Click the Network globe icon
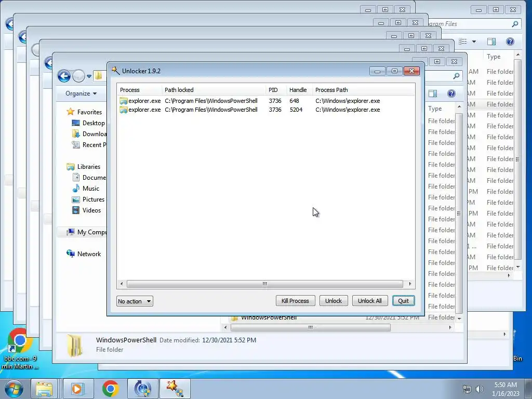Screen dimensions: 532x399 tap(71, 254)
